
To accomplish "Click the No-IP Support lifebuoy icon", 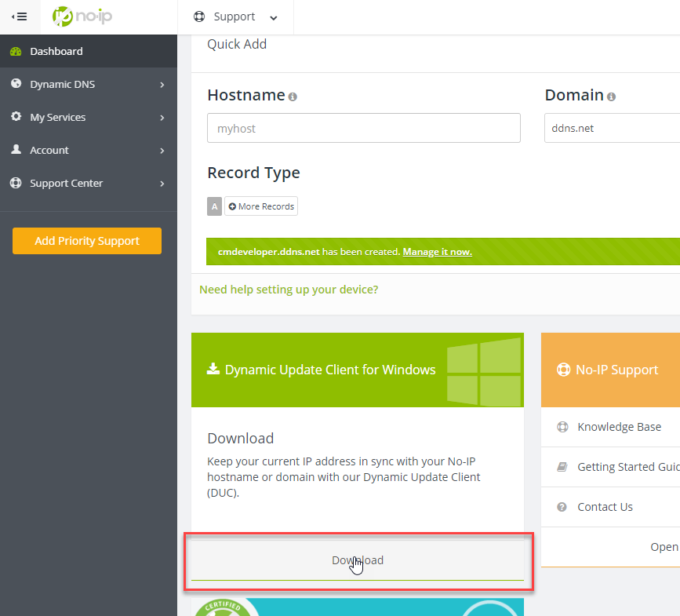I will 563,370.
